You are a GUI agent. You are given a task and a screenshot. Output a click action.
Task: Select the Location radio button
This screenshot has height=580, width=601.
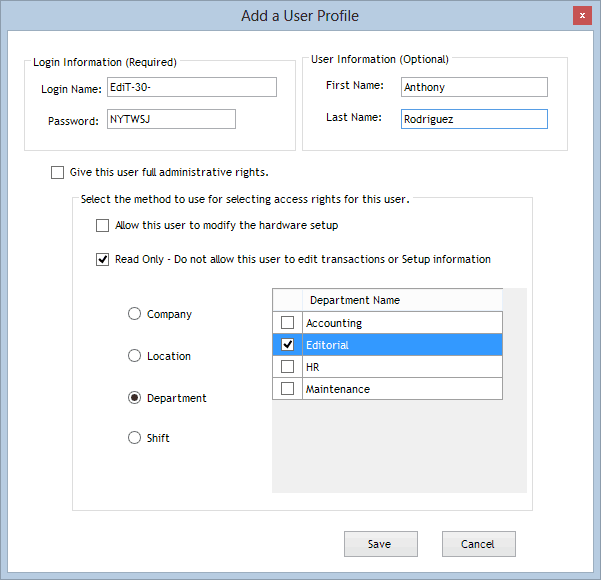point(134,356)
